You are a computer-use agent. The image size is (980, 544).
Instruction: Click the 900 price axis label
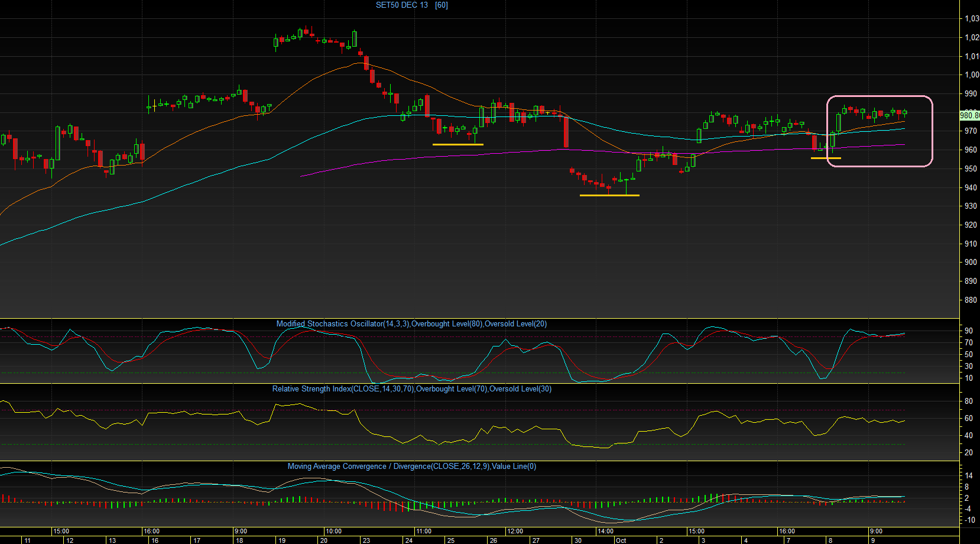[971, 262]
